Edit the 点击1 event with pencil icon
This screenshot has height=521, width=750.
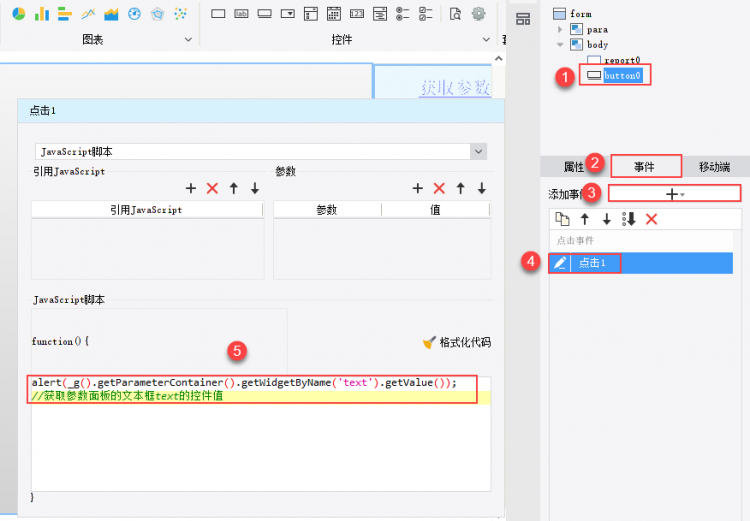pyautogui.click(x=560, y=263)
